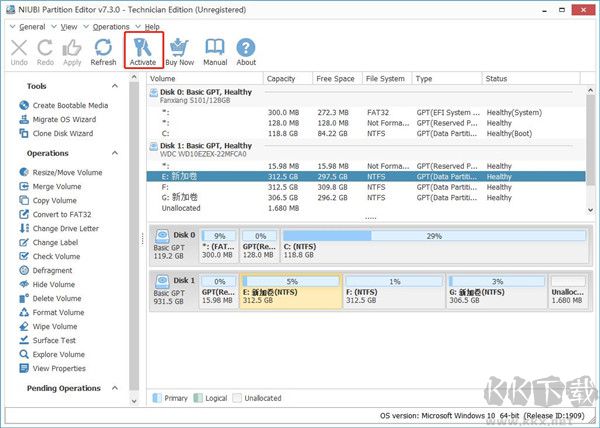600x428 pixels.
Task: Click the F: (NTFS) block in Disk 1 map
Action: (394, 291)
